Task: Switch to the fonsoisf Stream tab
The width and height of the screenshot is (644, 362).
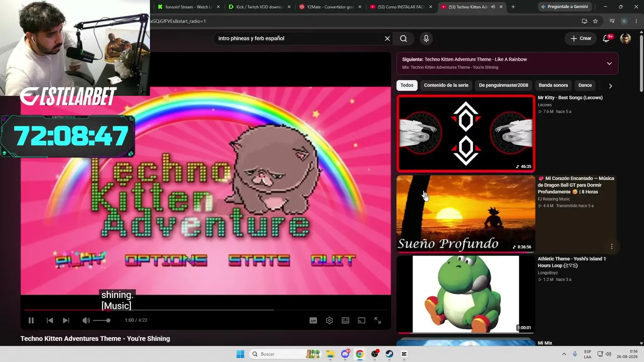Action: click(x=188, y=7)
